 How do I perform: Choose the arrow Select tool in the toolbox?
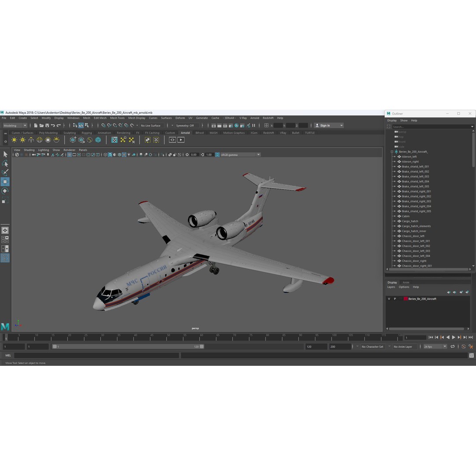pos(5,154)
